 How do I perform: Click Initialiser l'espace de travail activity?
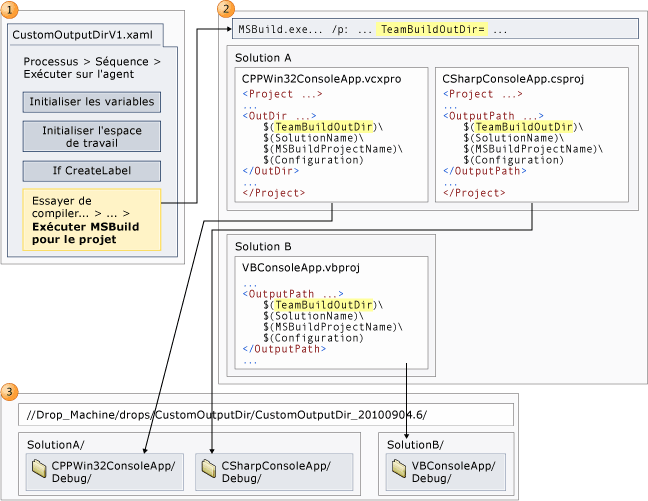point(92,136)
